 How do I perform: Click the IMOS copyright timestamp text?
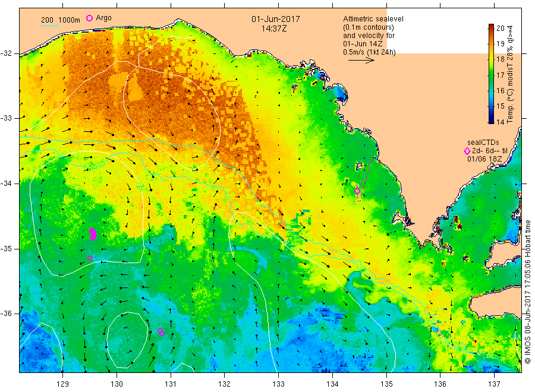tap(527, 292)
